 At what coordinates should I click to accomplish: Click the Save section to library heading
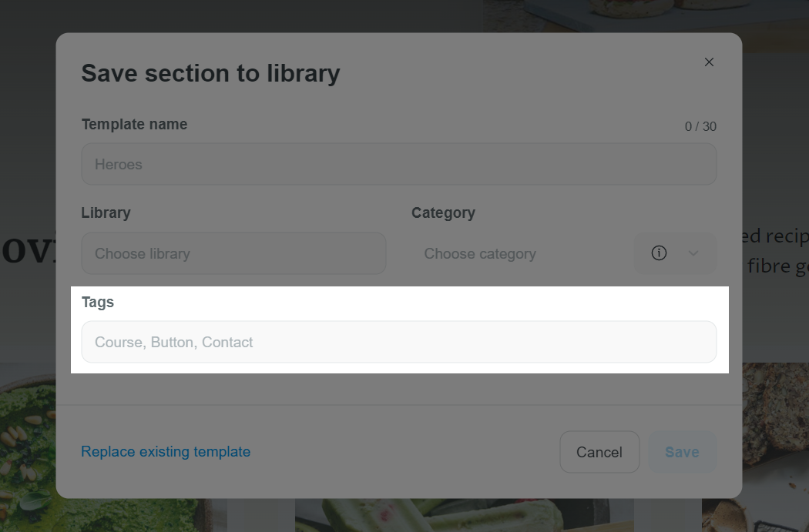(x=210, y=73)
